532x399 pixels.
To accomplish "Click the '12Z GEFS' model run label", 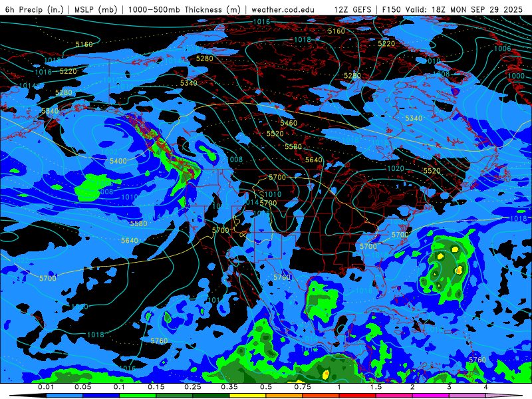I will coord(353,9).
